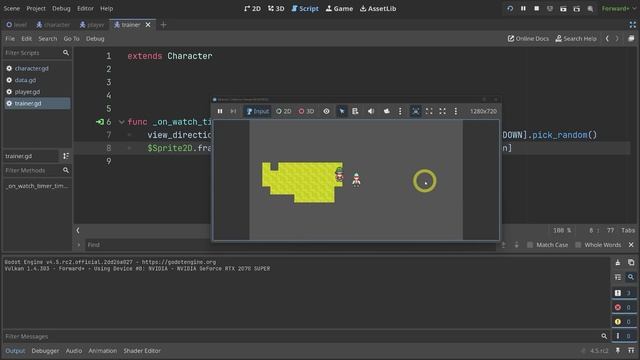Viewport: 640px width, 360px height.
Task: Stop the running project
Action: click(537, 9)
